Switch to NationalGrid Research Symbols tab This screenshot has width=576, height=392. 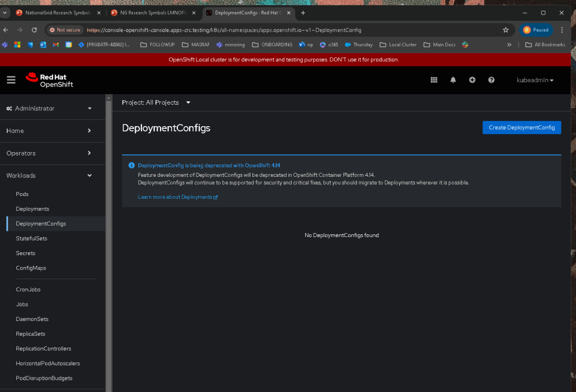(x=58, y=13)
